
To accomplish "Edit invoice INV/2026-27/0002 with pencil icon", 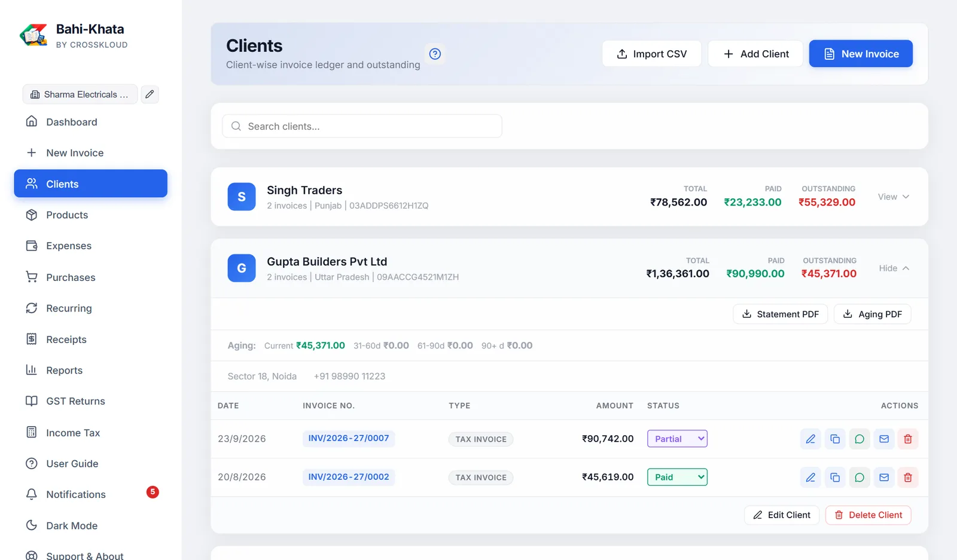I will tap(810, 478).
